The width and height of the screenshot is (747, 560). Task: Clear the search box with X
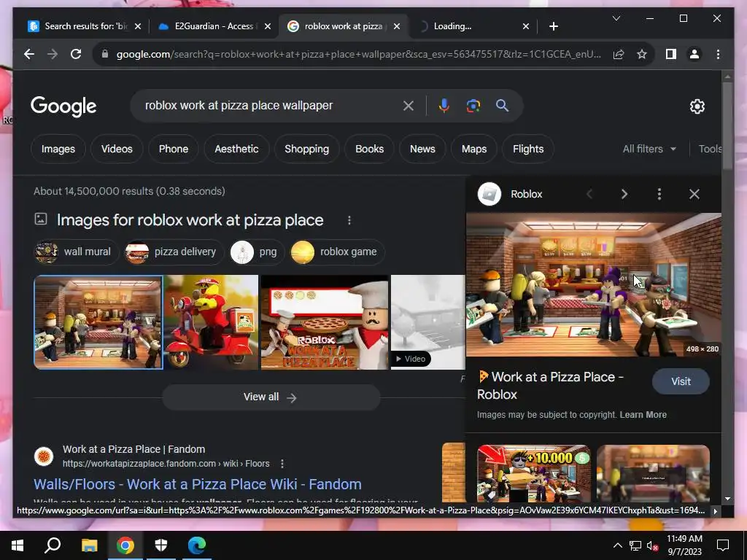tap(409, 106)
